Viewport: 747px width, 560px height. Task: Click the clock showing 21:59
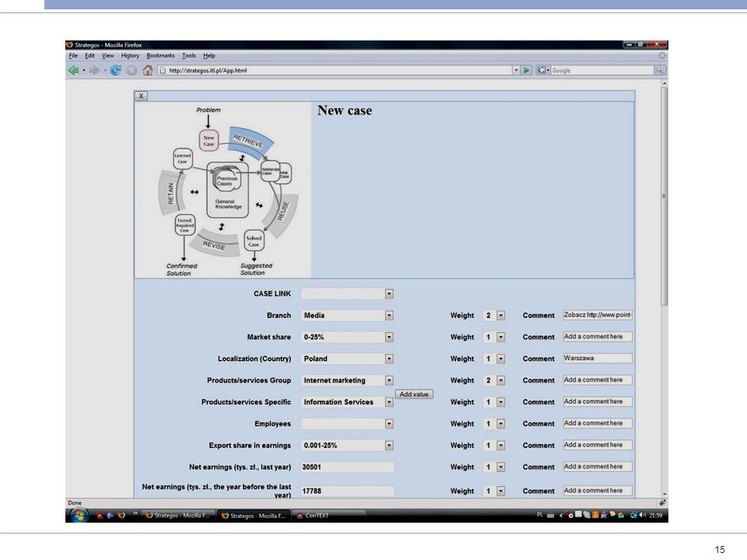tap(655, 515)
